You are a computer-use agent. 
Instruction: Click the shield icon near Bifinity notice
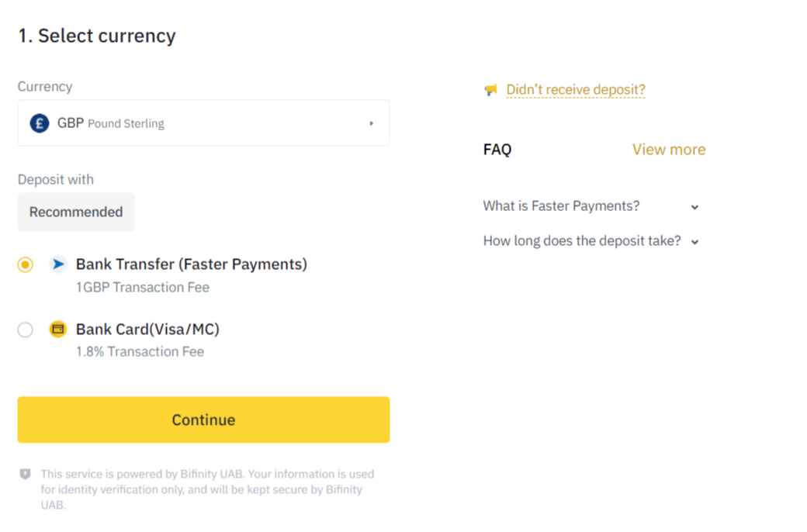tap(25, 474)
